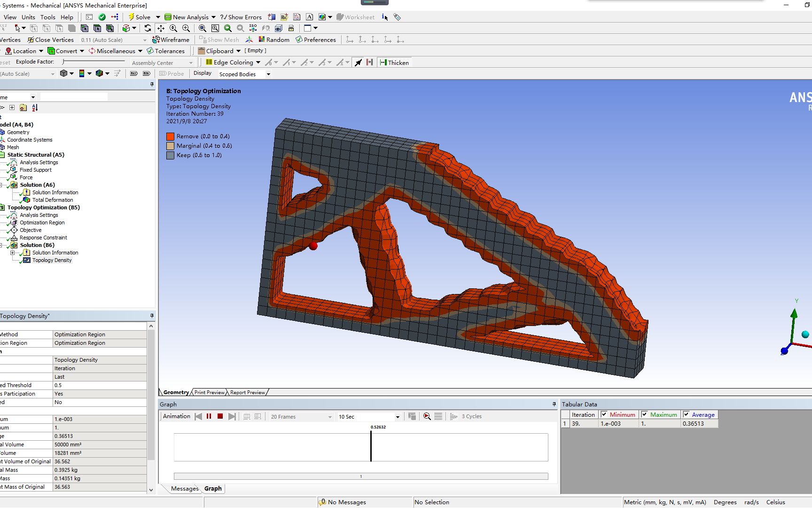Open the Location dropdown

coord(41,51)
